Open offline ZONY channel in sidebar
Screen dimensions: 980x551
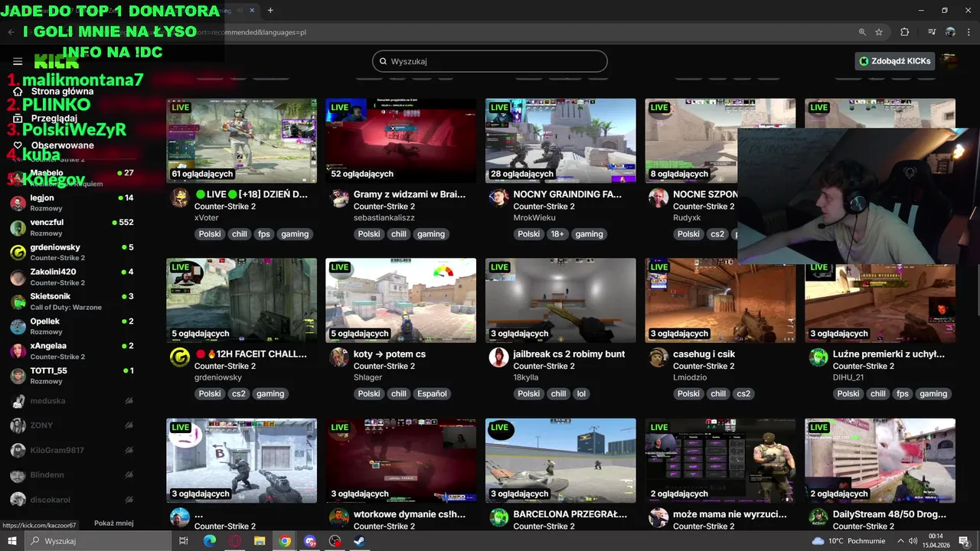pos(72,425)
